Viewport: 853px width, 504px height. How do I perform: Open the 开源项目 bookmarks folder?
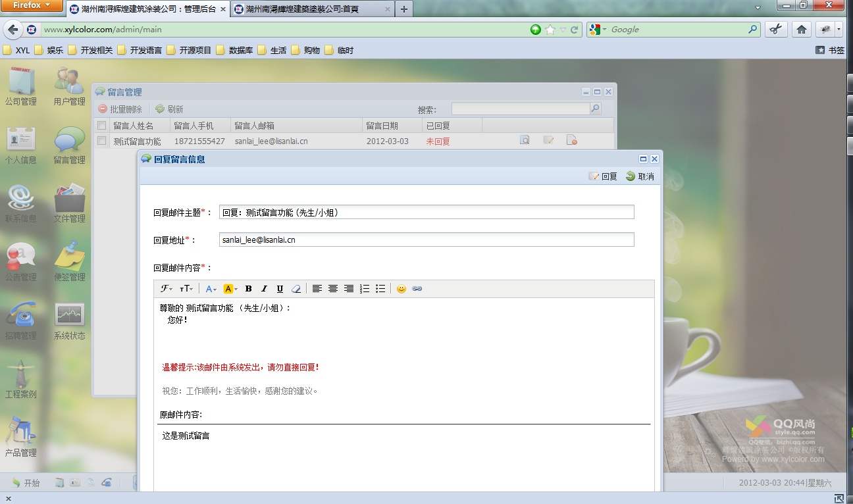(189, 50)
